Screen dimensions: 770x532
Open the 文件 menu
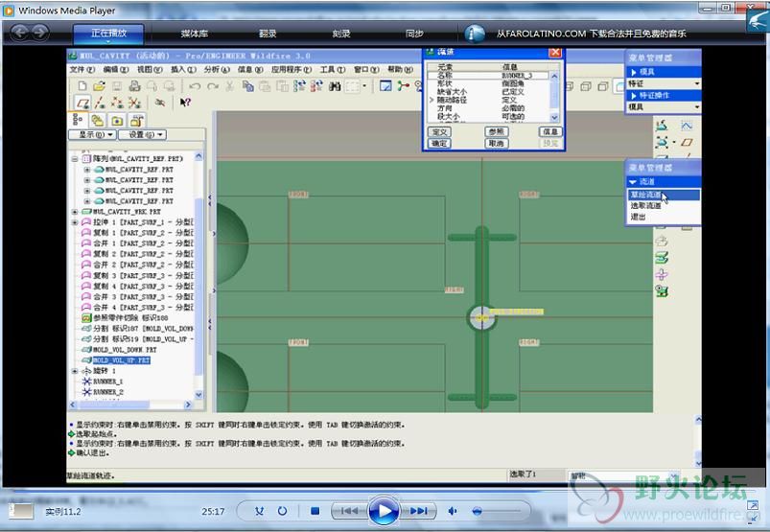82,70
